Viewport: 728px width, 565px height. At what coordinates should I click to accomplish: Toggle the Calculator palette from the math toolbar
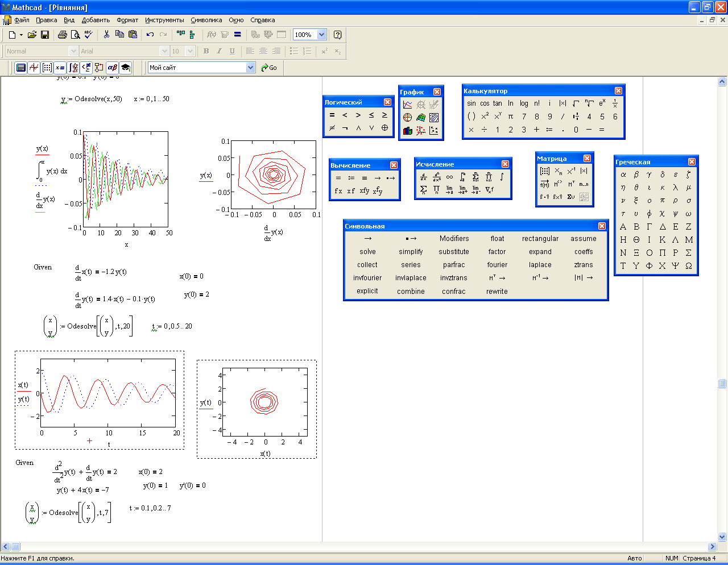click(20, 68)
